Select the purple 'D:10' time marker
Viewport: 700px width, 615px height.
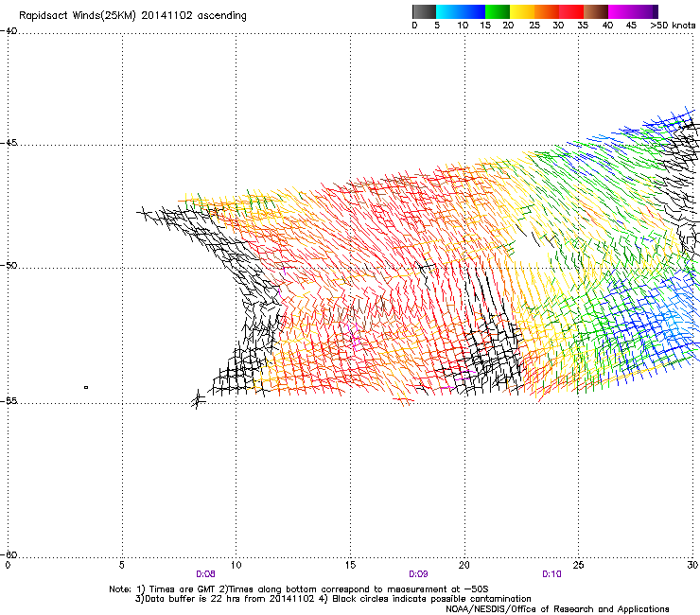click(x=551, y=574)
